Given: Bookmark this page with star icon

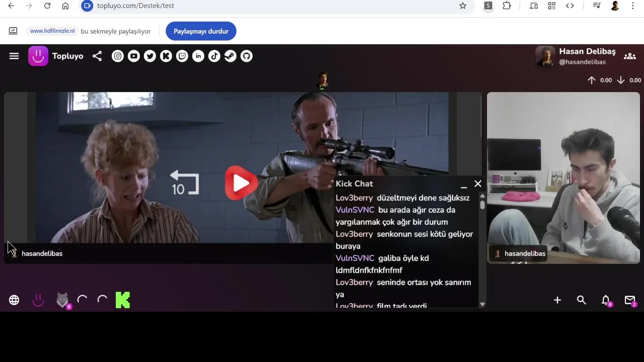Looking at the screenshot, I should (x=463, y=6).
